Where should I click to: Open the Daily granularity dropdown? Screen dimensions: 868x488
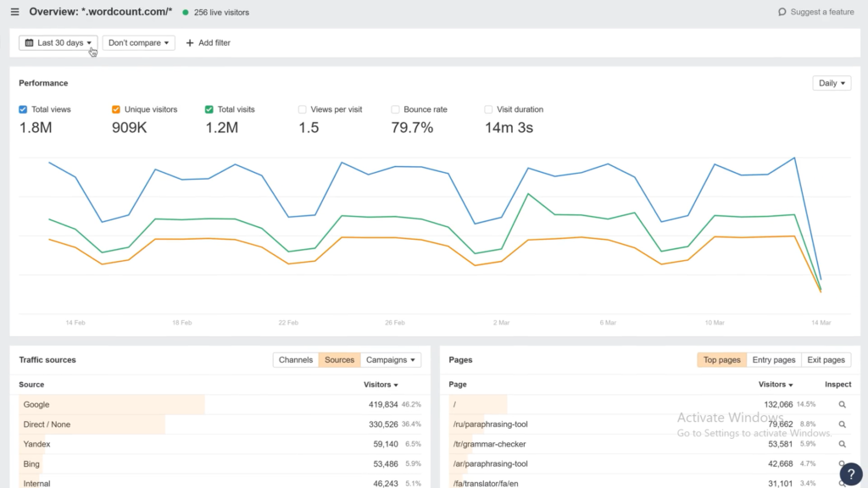point(831,83)
